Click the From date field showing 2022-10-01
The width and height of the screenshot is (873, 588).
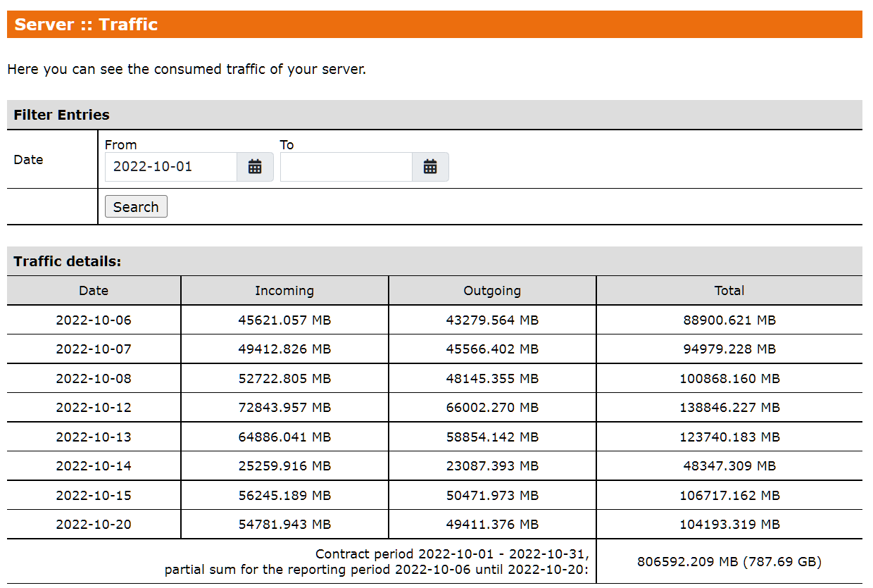point(171,167)
